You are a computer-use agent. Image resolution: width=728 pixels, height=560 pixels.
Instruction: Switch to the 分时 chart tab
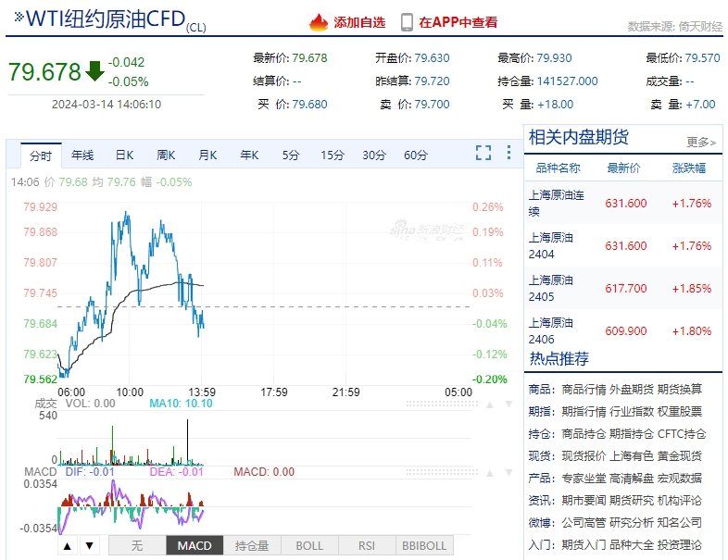[41, 156]
